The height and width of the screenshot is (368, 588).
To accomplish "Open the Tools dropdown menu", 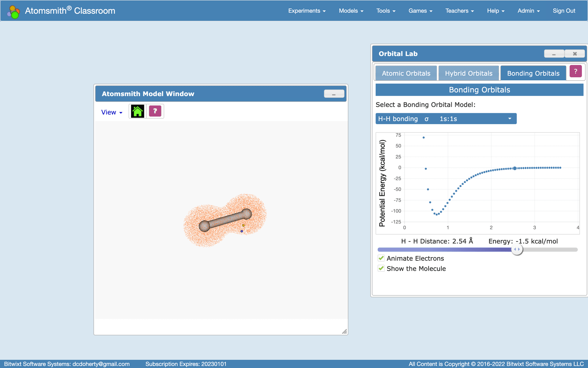I will [386, 11].
